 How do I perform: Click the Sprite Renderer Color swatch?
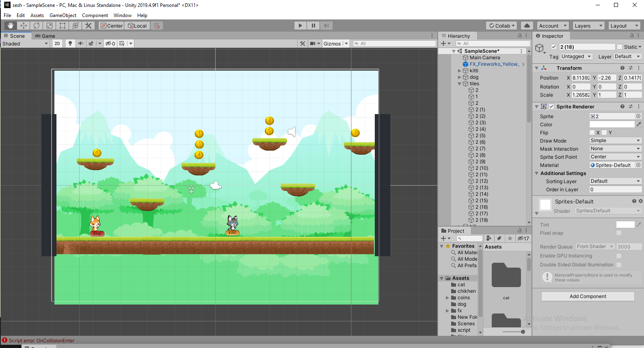(x=612, y=124)
